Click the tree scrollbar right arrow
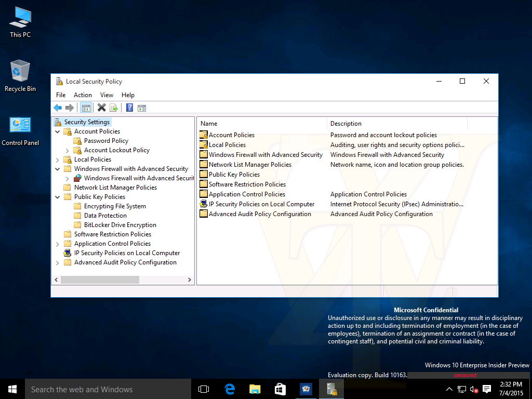The width and height of the screenshot is (532, 399). (x=189, y=280)
